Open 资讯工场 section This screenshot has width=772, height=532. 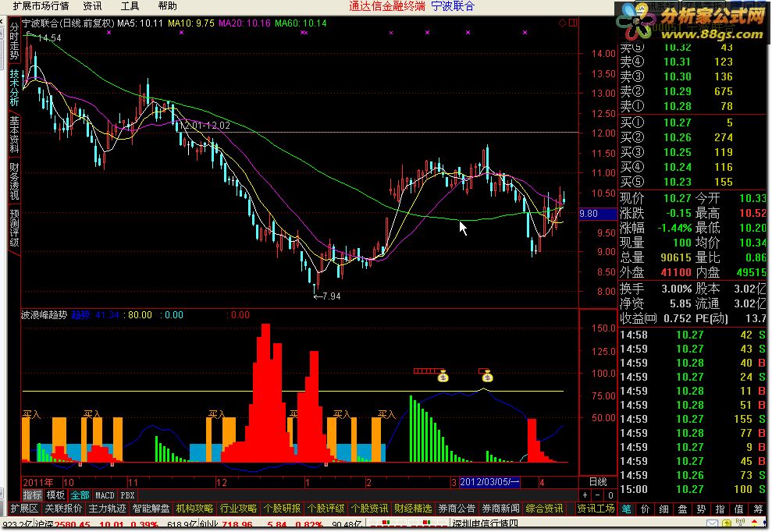coord(596,509)
